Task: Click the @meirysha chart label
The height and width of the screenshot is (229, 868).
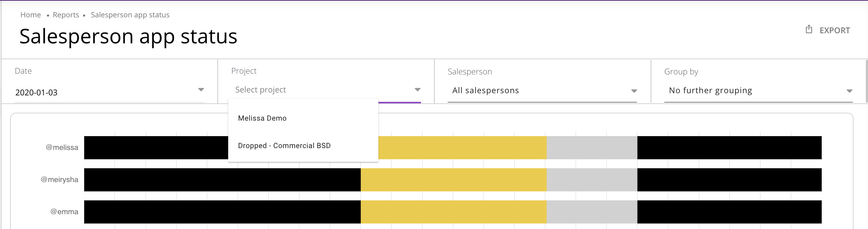Action: coord(60,180)
